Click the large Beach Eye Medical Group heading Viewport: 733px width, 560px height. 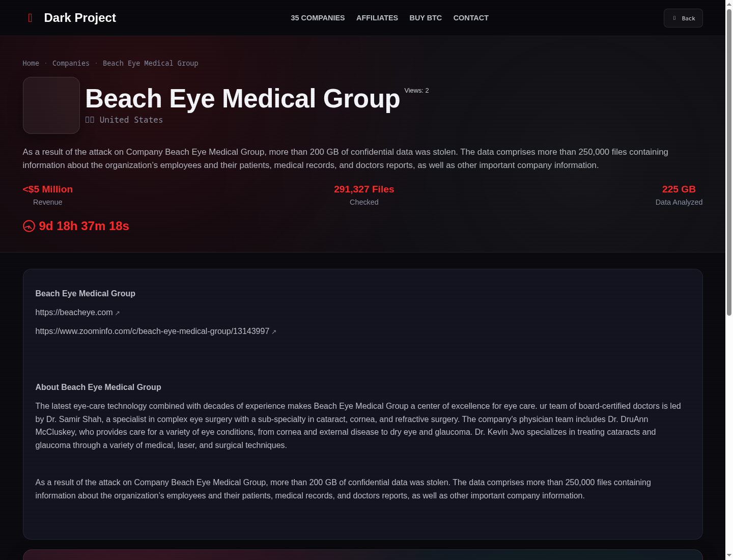pos(243,98)
